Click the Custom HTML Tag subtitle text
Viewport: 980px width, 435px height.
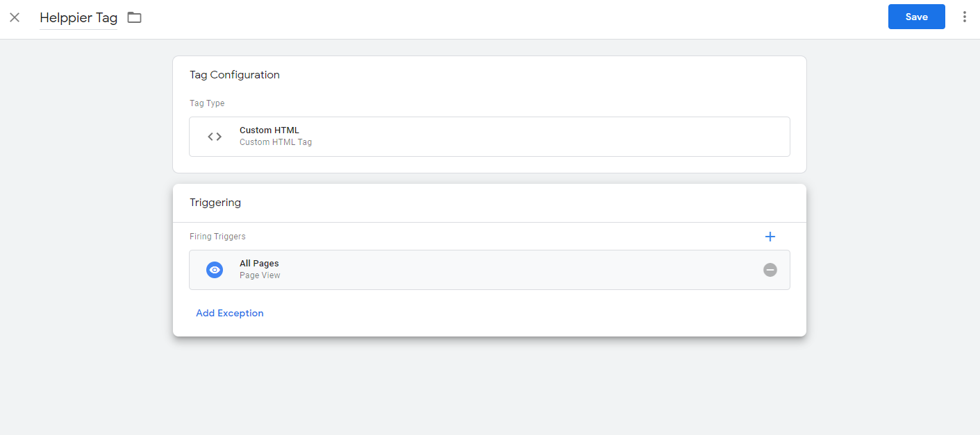click(x=276, y=142)
